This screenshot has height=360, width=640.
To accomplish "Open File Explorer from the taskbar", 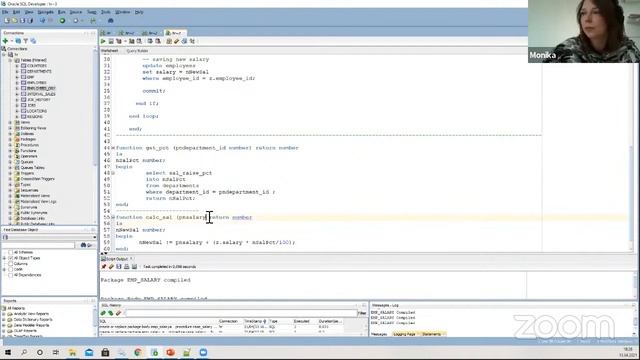I will click(72, 352).
